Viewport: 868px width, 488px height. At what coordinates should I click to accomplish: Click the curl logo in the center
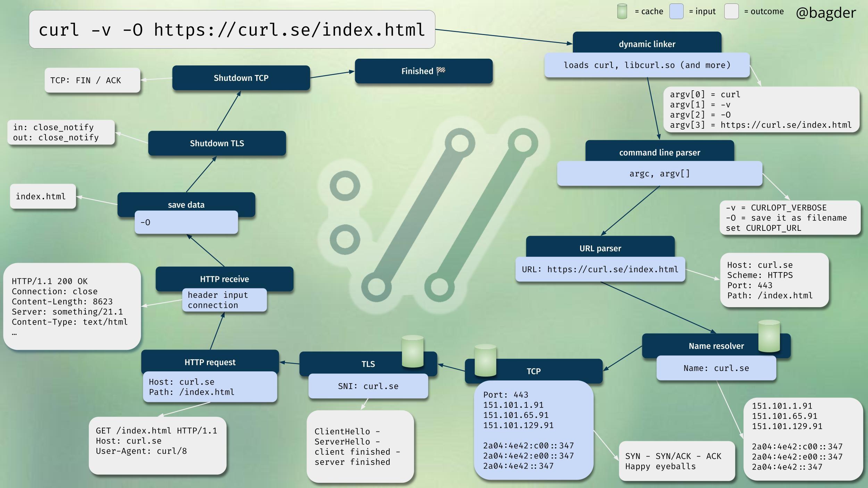(431, 215)
